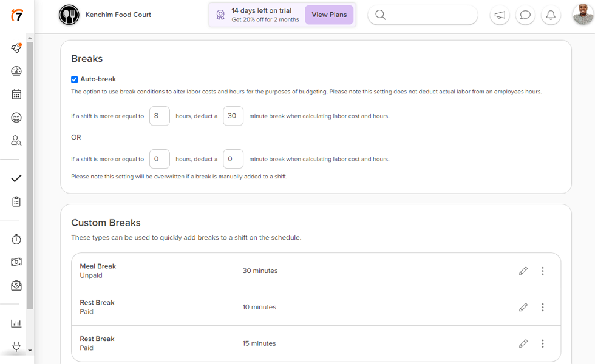Edit the 15 minutes Rest Break

523,343
